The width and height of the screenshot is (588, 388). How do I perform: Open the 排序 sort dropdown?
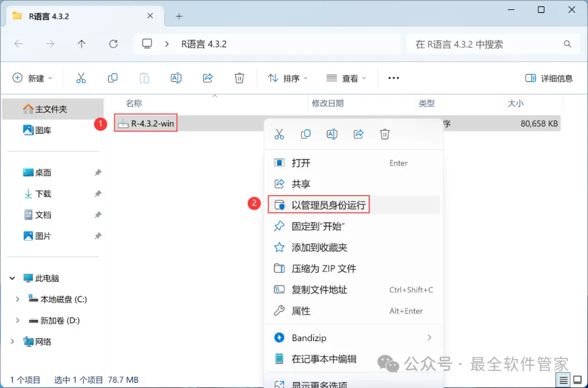[287, 78]
